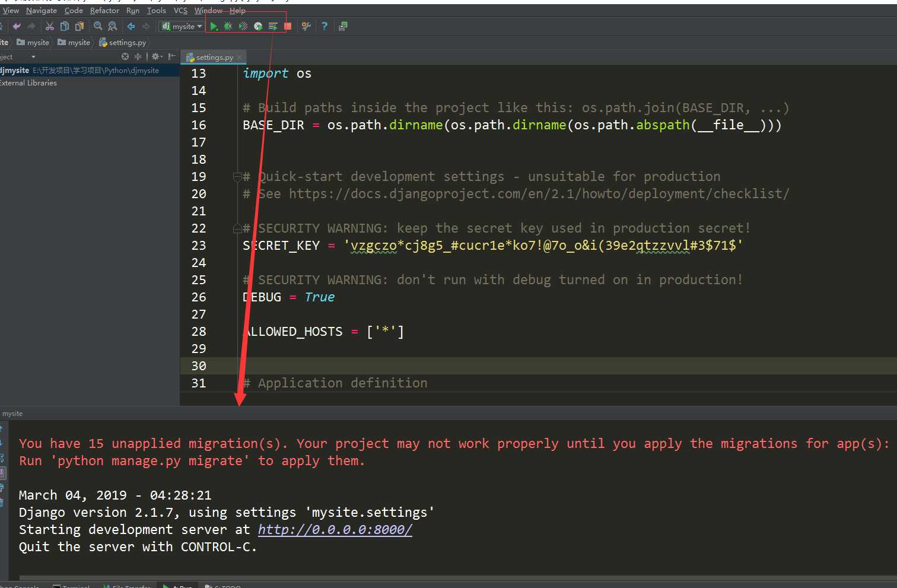Open Find with the magnifier icon

[x=98, y=26]
